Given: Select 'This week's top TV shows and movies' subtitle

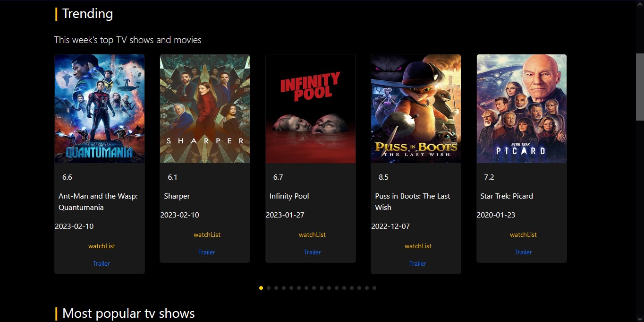Looking at the screenshot, I should 128,40.
